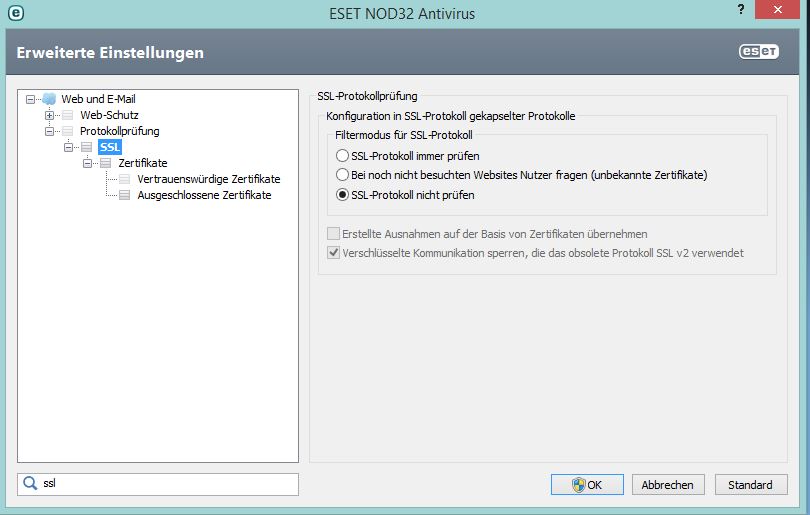This screenshot has height=515, width=810.
Task: Click the Web und E-Mail cloud icon
Action: click(x=49, y=98)
